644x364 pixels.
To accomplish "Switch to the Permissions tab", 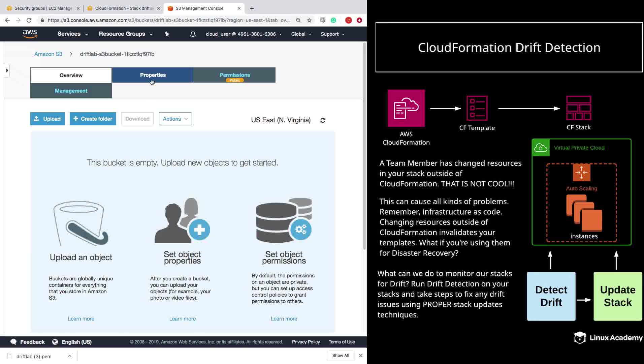I will click(x=235, y=75).
